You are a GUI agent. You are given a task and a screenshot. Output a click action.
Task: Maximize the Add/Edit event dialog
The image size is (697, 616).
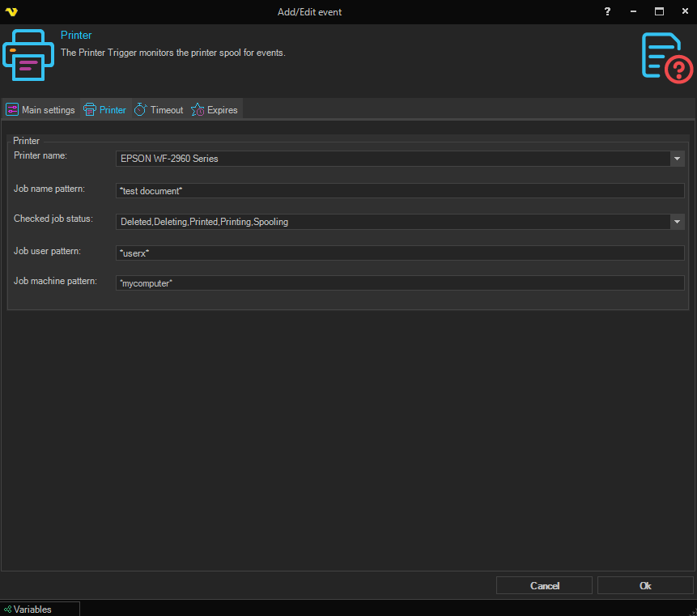[659, 12]
